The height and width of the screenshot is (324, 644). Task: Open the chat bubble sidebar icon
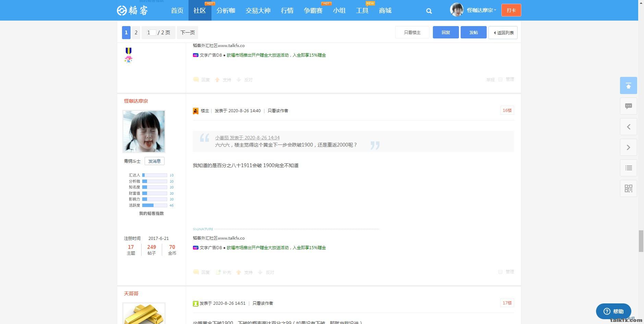pyautogui.click(x=628, y=106)
